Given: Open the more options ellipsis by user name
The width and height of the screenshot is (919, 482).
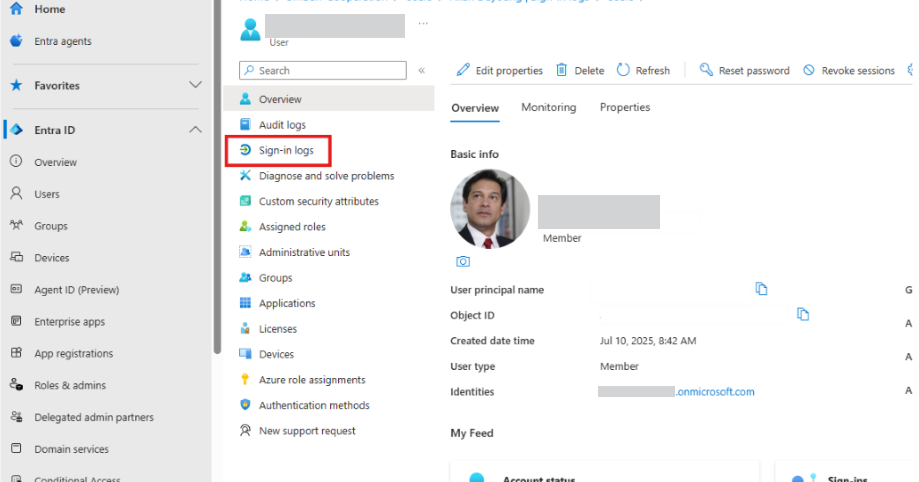Looking at the screenshot, I should coord(423,23).
